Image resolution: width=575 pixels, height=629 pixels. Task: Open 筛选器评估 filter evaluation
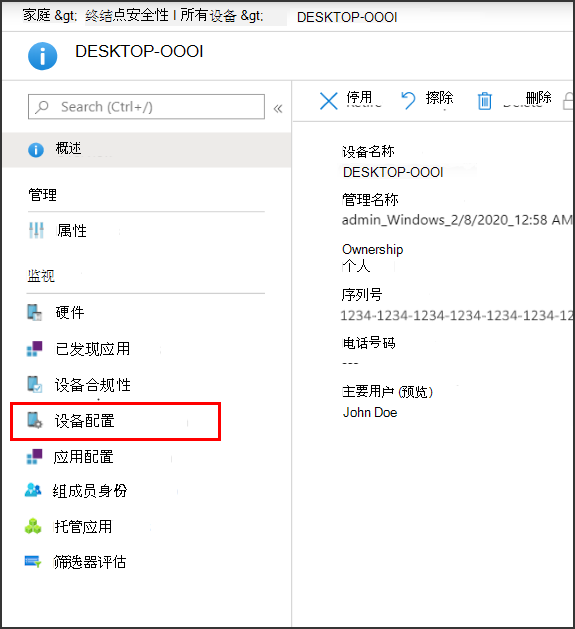click(90, 562)
